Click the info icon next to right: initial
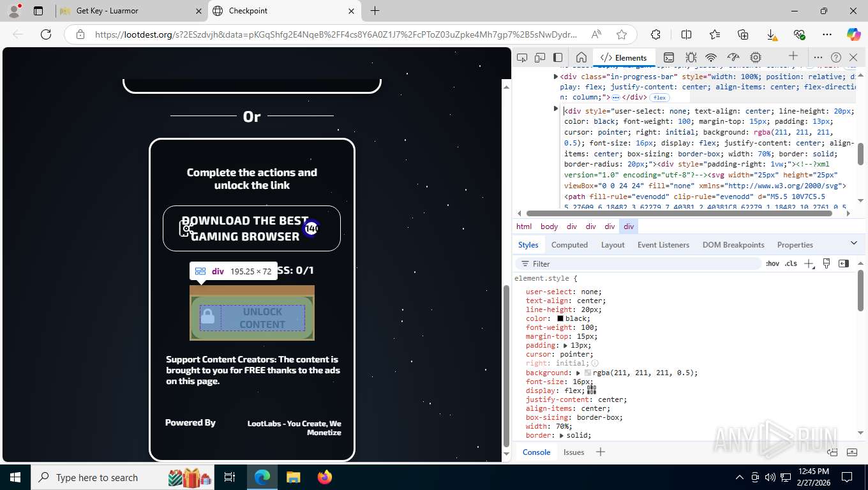The width and height of the screenshot is (868, 490). pos(595,363)
